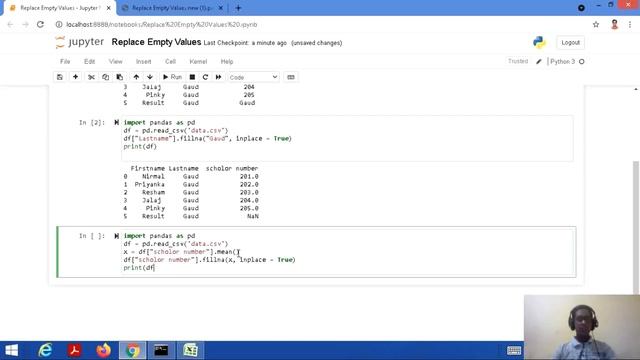Click the Logout button
Screen dimensions: 640x360
(x=570, y=42)
